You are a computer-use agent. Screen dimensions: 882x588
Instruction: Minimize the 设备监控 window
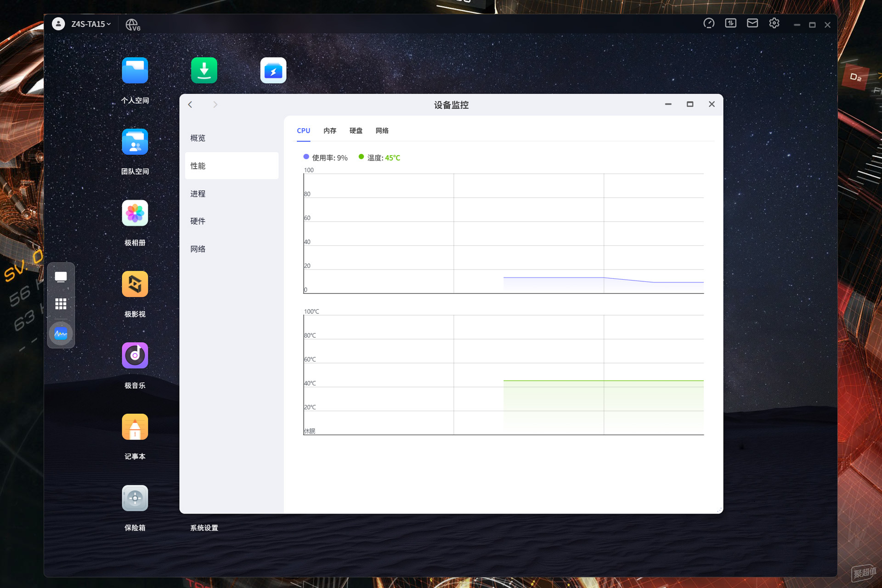point(668,104)
